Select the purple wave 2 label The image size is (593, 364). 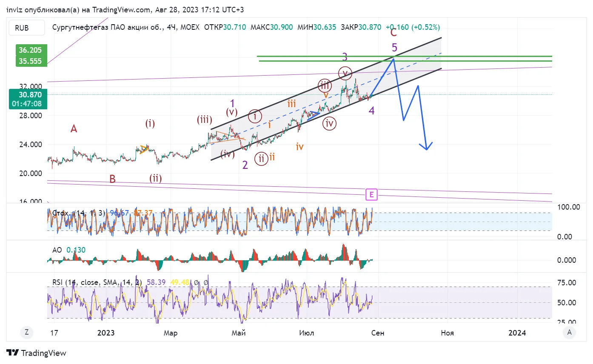tap(245, 165)
